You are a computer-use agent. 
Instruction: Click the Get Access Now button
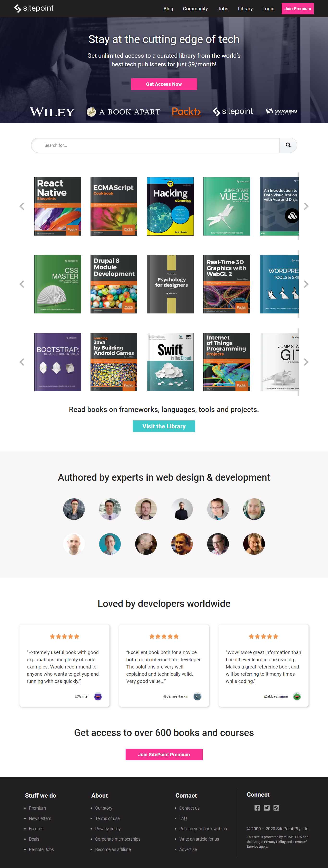[x=164, y=84]
